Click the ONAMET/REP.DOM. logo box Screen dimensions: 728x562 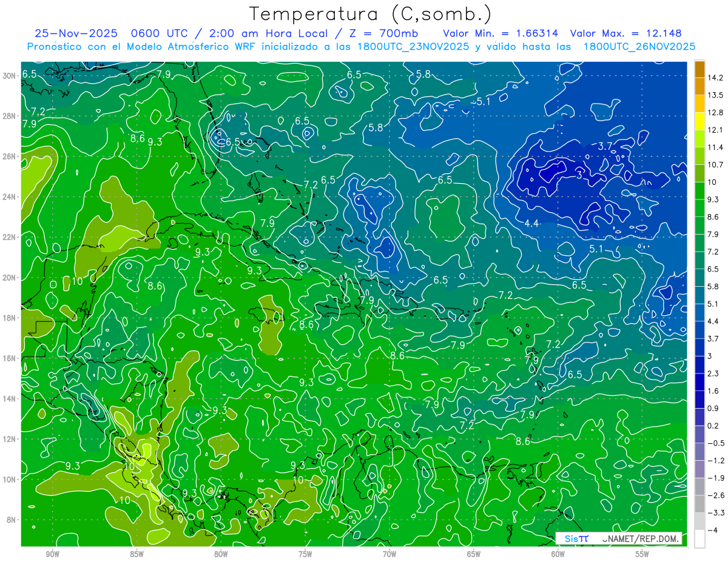pos(618,538)
